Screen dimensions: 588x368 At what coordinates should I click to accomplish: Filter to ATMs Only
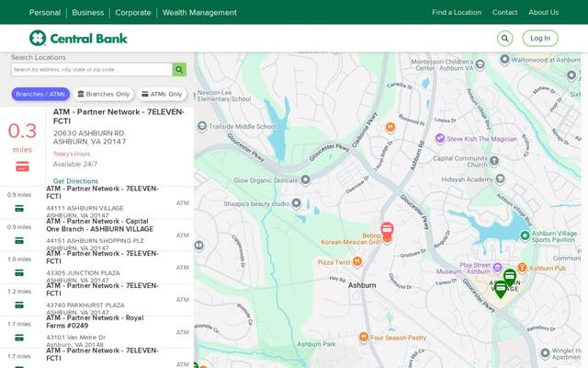pyautogui.click(x=162, y=94)
